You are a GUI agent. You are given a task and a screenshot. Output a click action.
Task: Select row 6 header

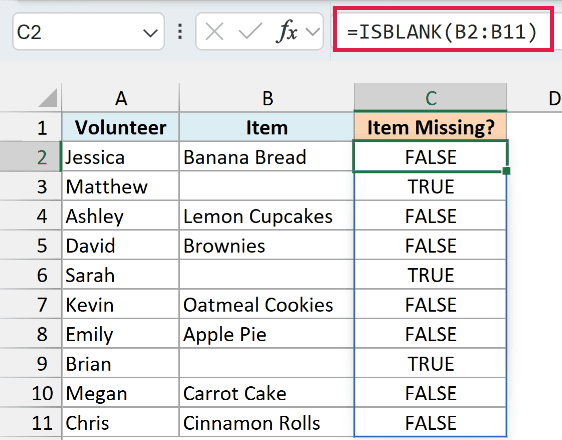(30, 275)
